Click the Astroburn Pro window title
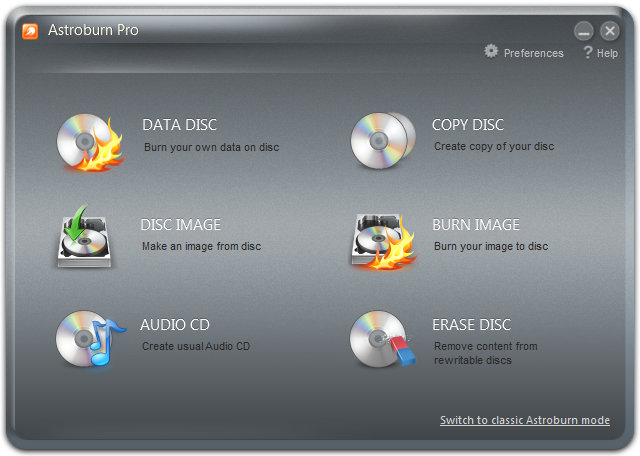Screen dimensions: 640x456 93,30
